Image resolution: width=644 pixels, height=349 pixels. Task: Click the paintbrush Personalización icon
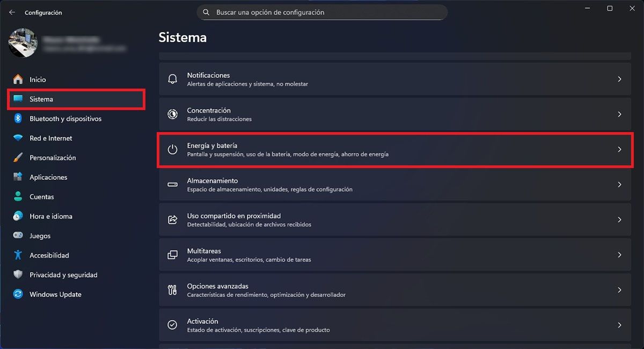point(18,158)
